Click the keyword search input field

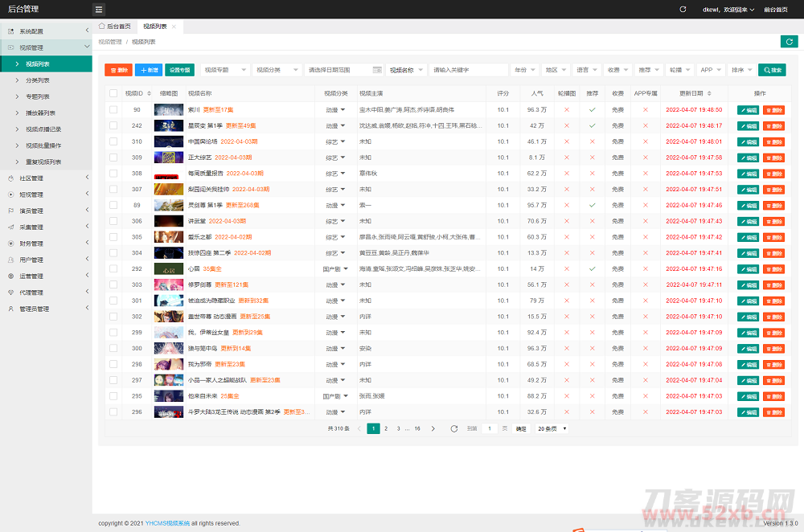[x=469, y=70]
